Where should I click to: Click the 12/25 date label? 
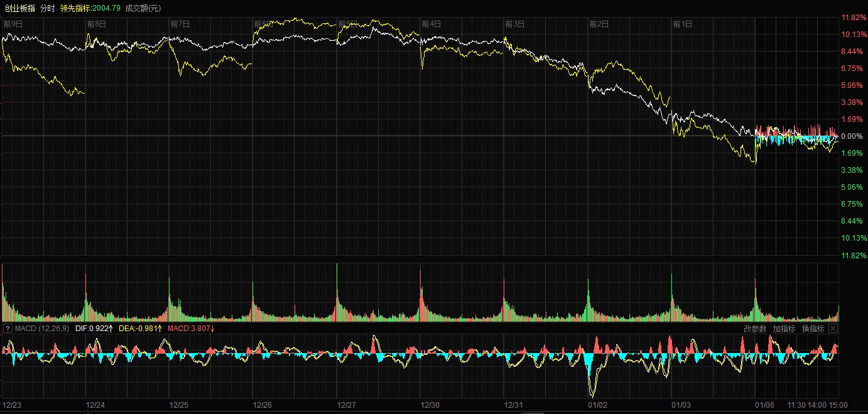point(179,405)
